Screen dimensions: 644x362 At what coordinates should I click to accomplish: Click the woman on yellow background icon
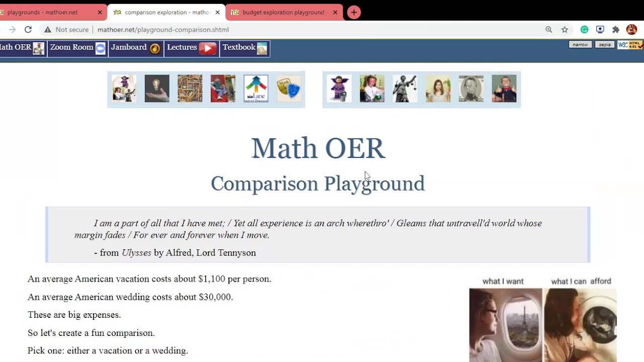[x=438, y=88]
